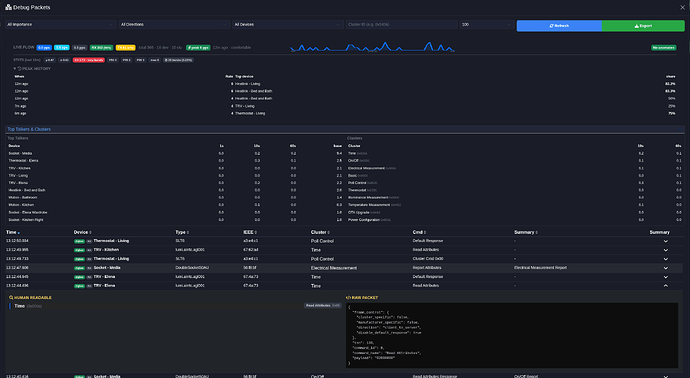Click the Refresh button

pos(559,26)
